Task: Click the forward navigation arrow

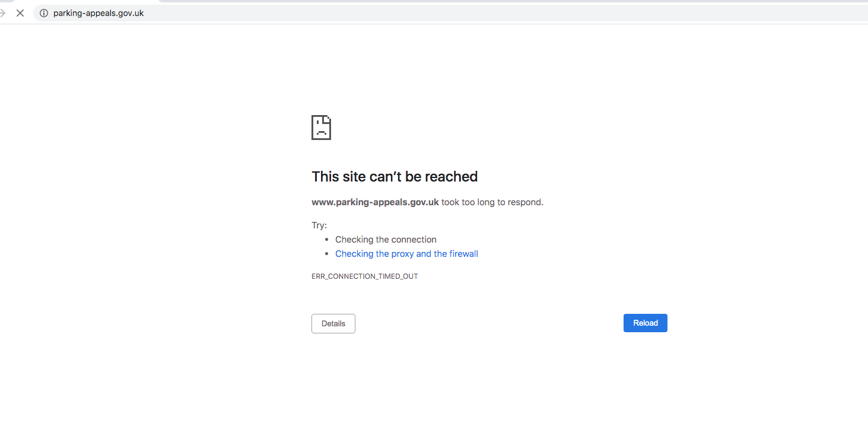Action: coord(2,13)
